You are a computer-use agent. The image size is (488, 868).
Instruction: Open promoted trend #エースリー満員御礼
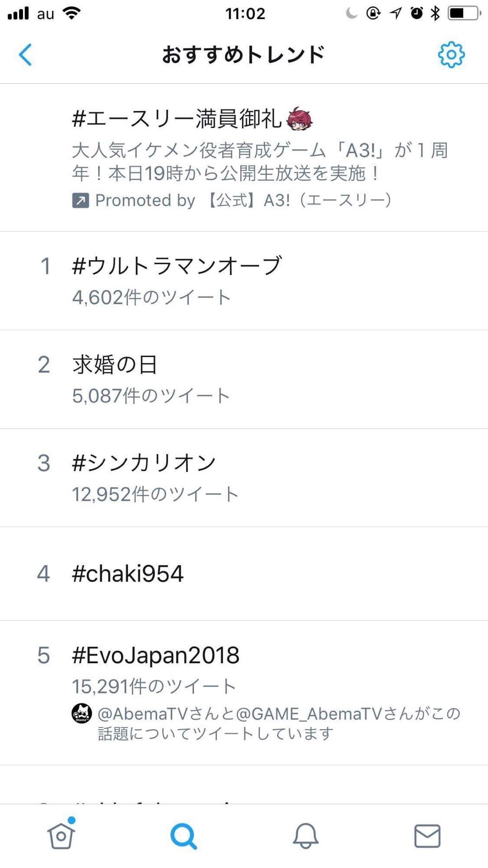[177, 119]
